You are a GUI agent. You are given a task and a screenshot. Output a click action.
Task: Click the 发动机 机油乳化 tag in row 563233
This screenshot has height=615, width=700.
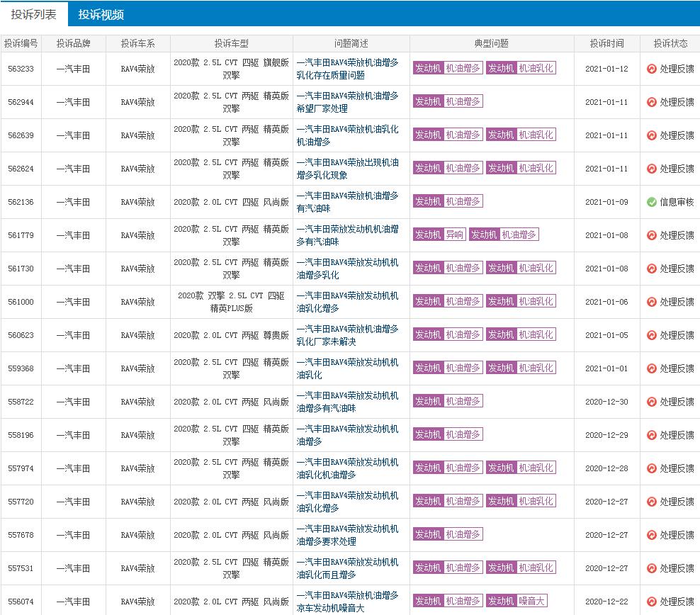[x=520, y=68]
